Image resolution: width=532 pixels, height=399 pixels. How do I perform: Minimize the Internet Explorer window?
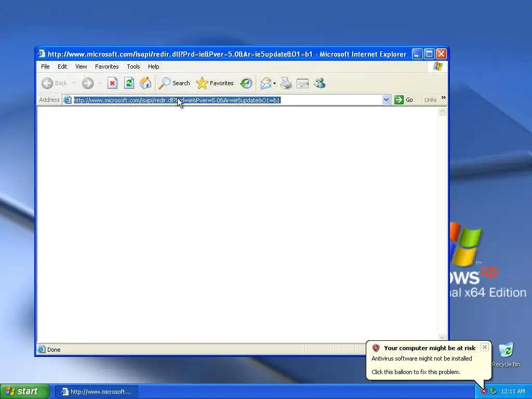[x=417, y=54]
